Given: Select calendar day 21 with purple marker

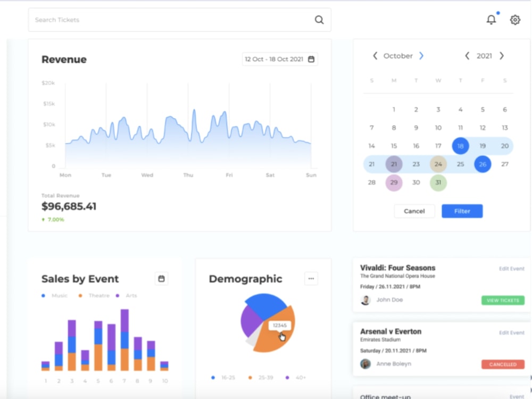Looking at the screenshot, I should pyautogui.click(x=394, y=164).
